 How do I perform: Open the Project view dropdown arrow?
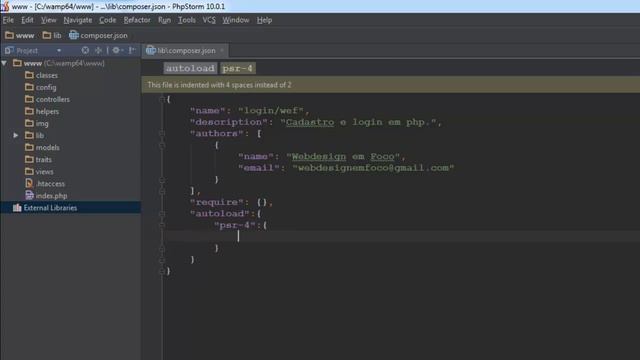pos(59,50)
